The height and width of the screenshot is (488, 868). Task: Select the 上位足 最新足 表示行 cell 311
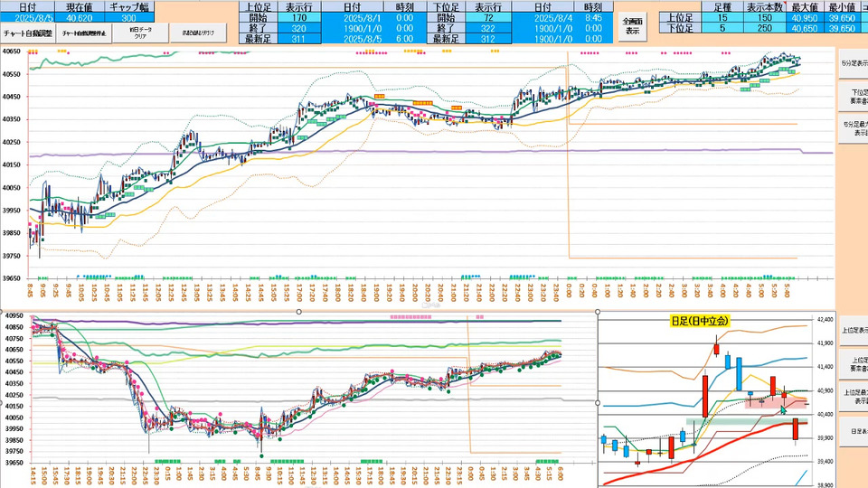click(x=299, y=39)
